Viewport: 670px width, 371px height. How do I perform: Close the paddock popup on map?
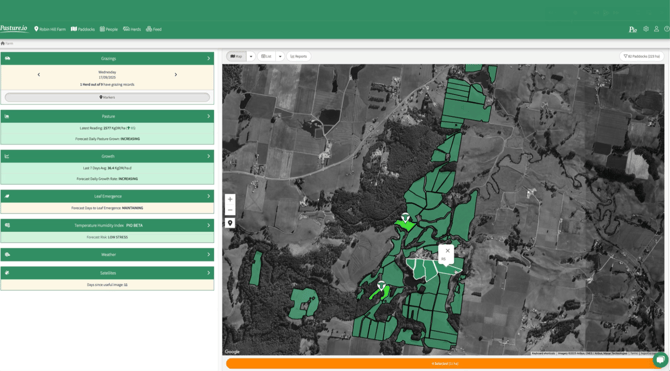tap(447, 251)
